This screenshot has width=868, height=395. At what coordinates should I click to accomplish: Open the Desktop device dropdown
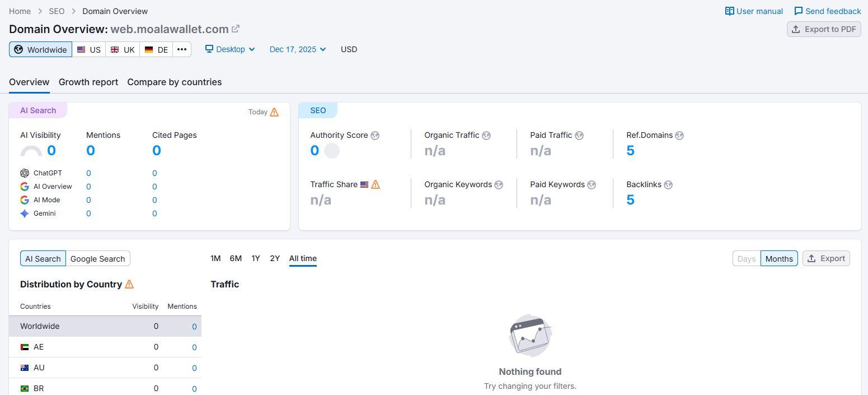tap(230, 49)
